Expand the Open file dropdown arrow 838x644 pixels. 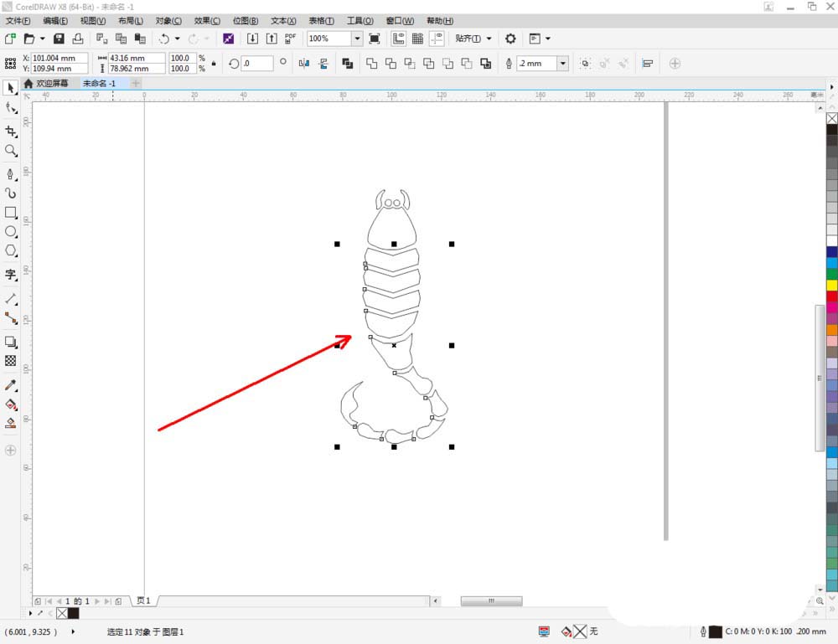click(42, 39)
